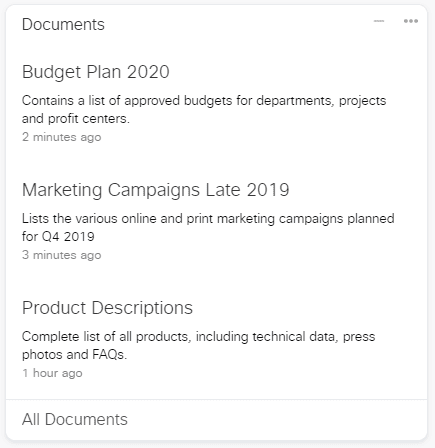Click the word 'Campaigns' in the marketing title

pyautogui.click(x=154, y=190)
